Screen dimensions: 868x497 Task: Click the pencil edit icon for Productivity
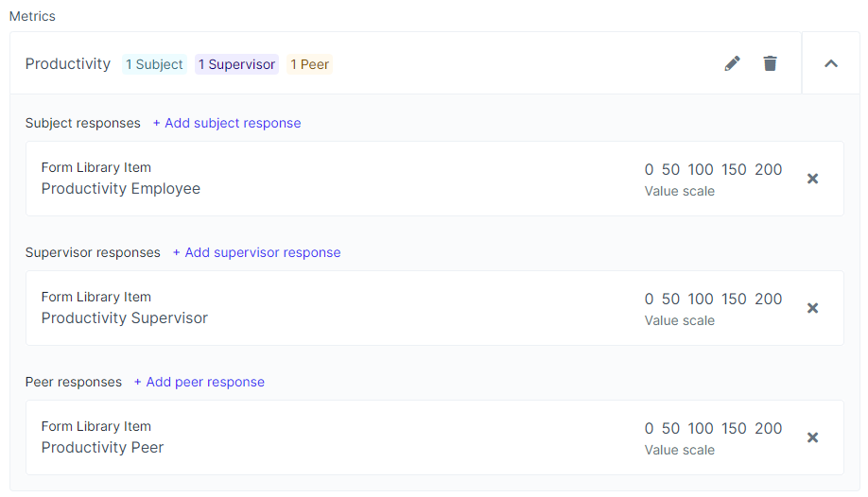click(x=732, y=63)
